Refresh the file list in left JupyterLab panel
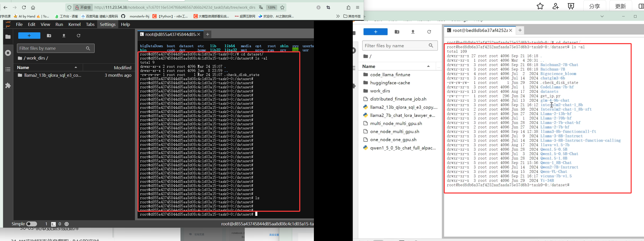The image size is (644, 241). point(79,36)
